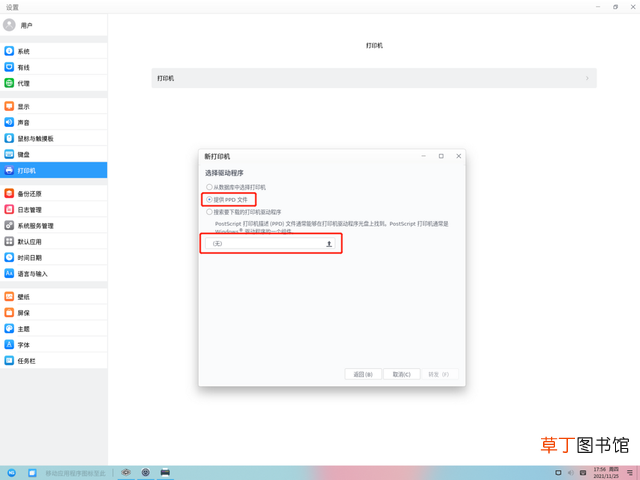The image size is (640, 480).
Task: Switch to the 显示 display sidebar item
Action: point(53,107)
